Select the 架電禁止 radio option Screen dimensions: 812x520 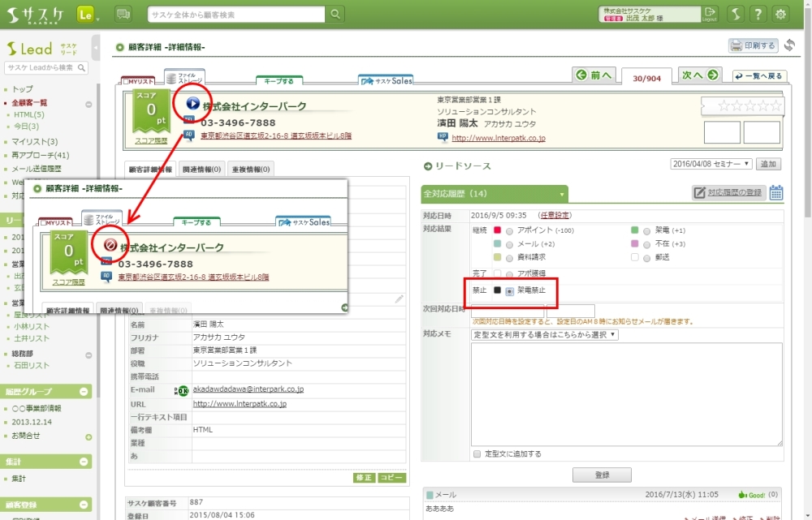click(x=509, y=290)
